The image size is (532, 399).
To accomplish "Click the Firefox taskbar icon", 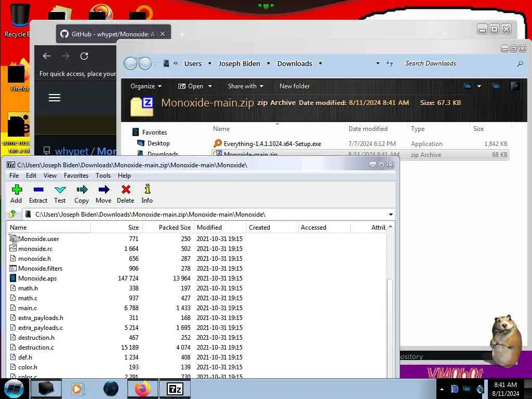I will 143,389.
